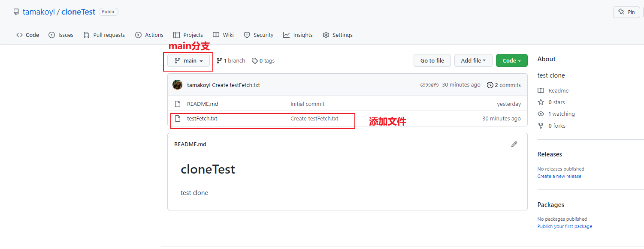Image resolution: width=644 pixels, height=249 pixels.
Task: Click Create a new release link
Action: click(559, 177)
